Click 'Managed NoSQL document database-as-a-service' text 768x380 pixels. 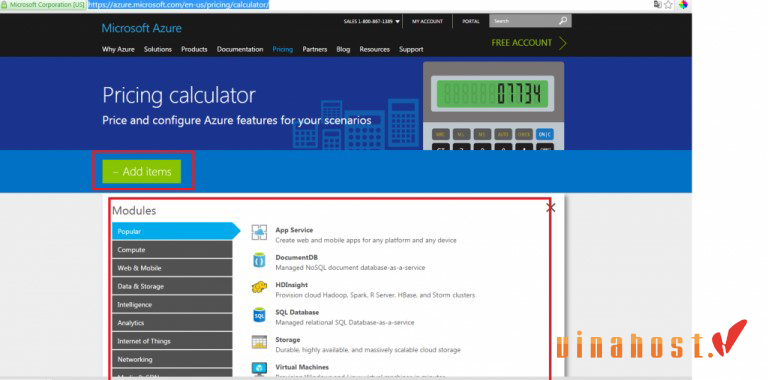pos(350,268)
